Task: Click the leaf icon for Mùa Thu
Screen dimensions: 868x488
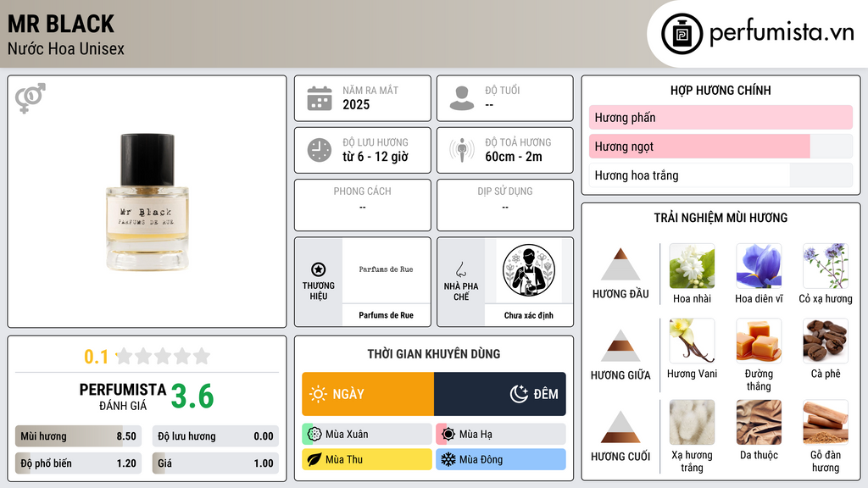Action: (x=314, y=459)
